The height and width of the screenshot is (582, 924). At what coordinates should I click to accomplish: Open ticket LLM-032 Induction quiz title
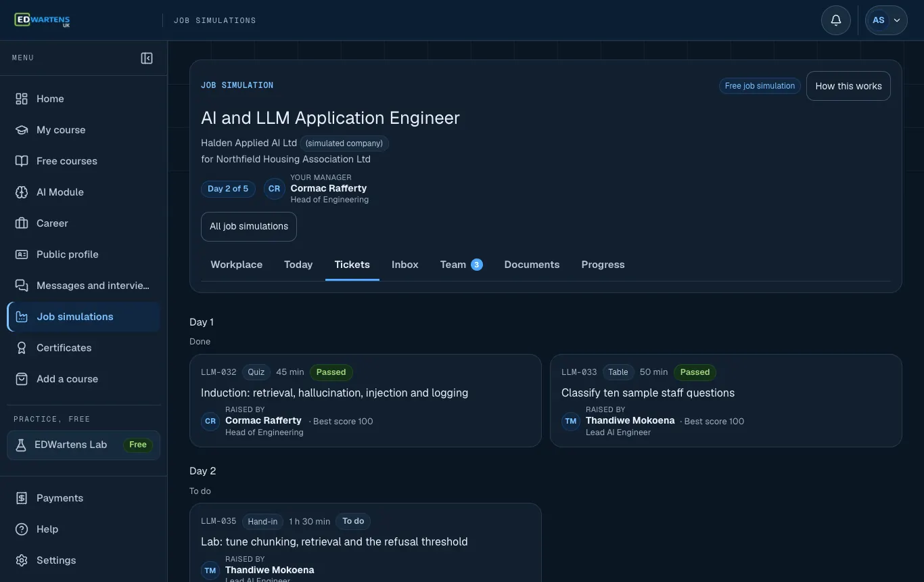point(334,393)
